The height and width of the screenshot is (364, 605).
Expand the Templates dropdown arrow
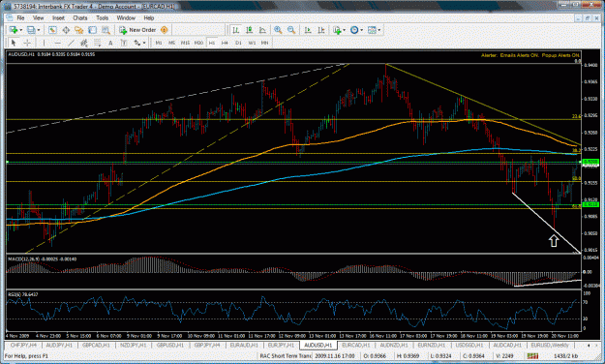pyautogui.click(x=379, y=30)
